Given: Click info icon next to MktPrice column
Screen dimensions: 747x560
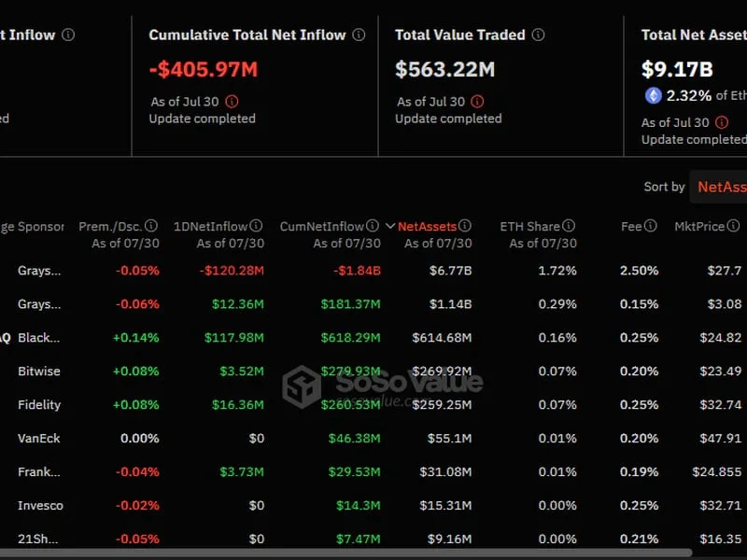Looking at the screenshot, I should tap(733, 226).
